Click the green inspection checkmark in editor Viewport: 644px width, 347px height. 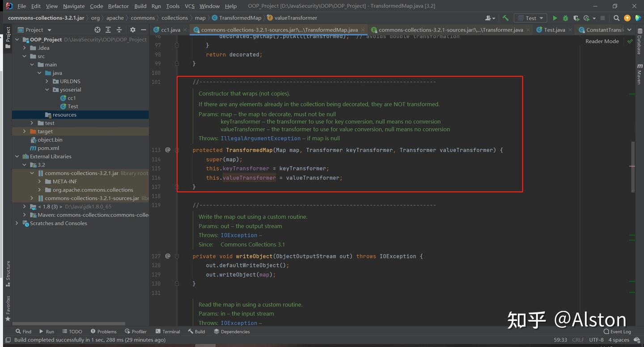630,41
